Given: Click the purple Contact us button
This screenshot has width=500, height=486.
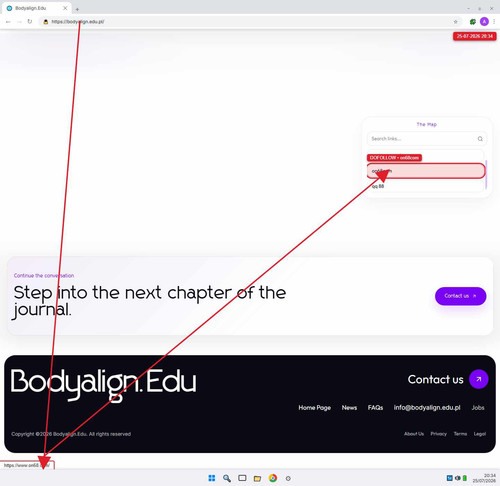Looking at the screenshot, I should coord(460,296).
